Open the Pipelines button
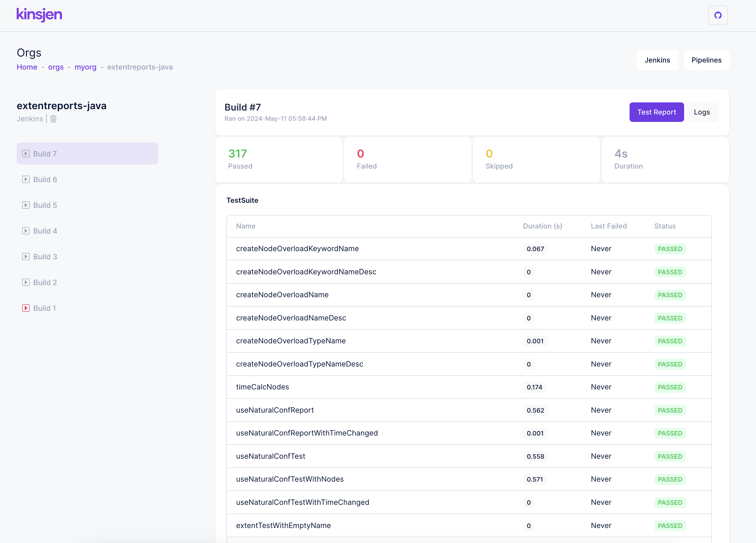 point(706,60)
